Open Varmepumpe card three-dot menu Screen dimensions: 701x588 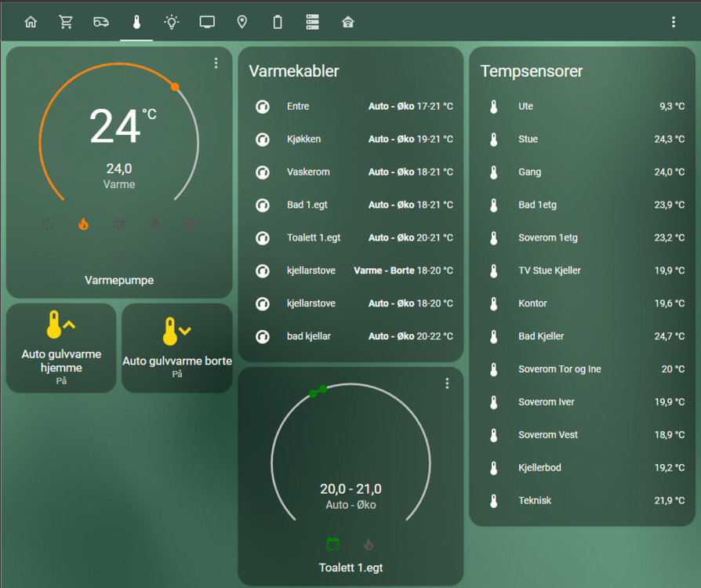pos(216,64)
